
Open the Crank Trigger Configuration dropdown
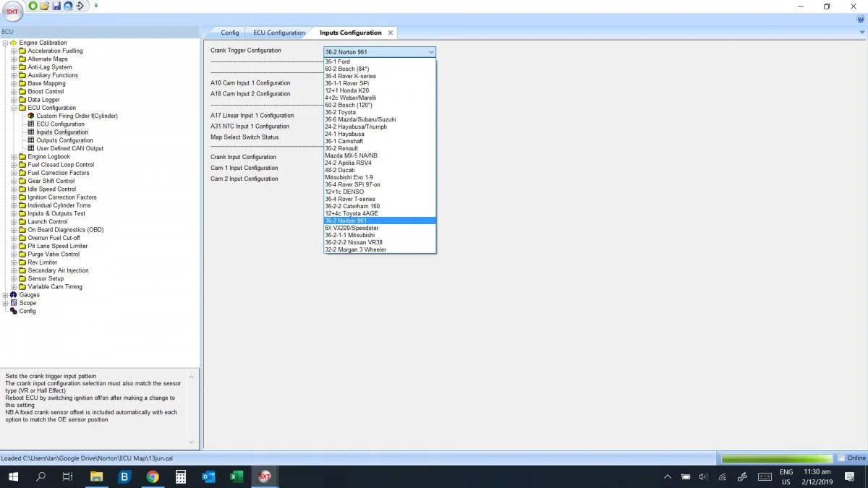pyautogui.click(x=431, y=51)
